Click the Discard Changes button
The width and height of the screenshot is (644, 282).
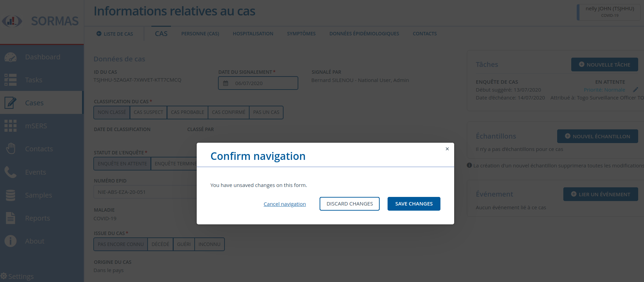349,204
